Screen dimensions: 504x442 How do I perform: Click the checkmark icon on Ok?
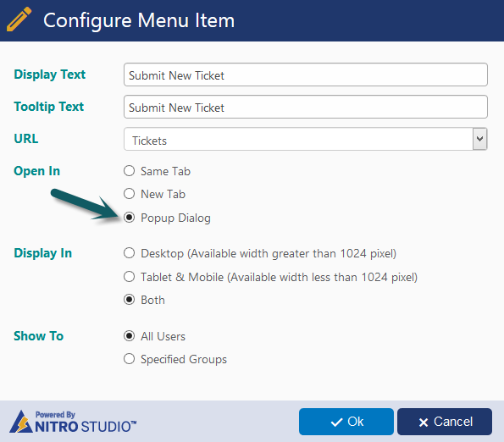tap(336, 422)
